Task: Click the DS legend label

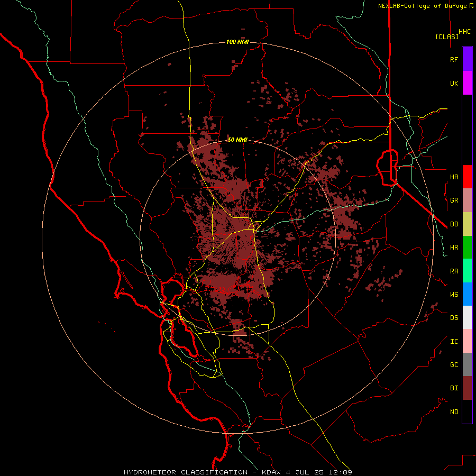Action: coord(454,317)
